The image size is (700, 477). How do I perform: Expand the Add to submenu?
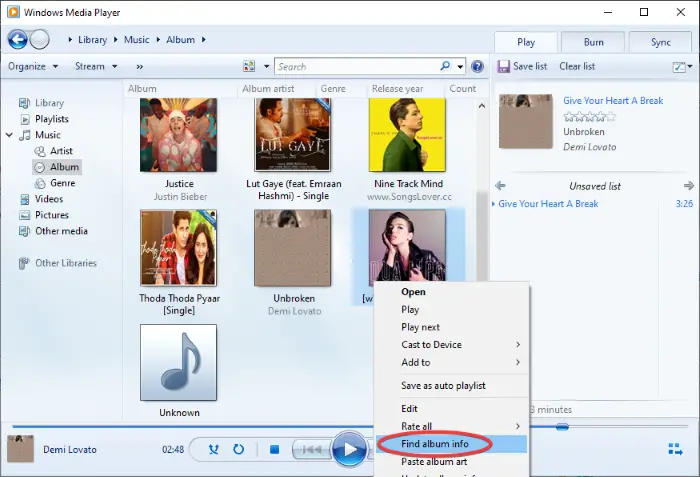click(518, 362)
